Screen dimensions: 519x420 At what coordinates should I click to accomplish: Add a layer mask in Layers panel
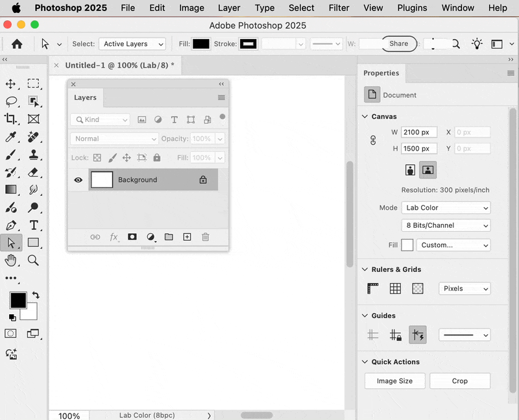click(x=132, y=237)
